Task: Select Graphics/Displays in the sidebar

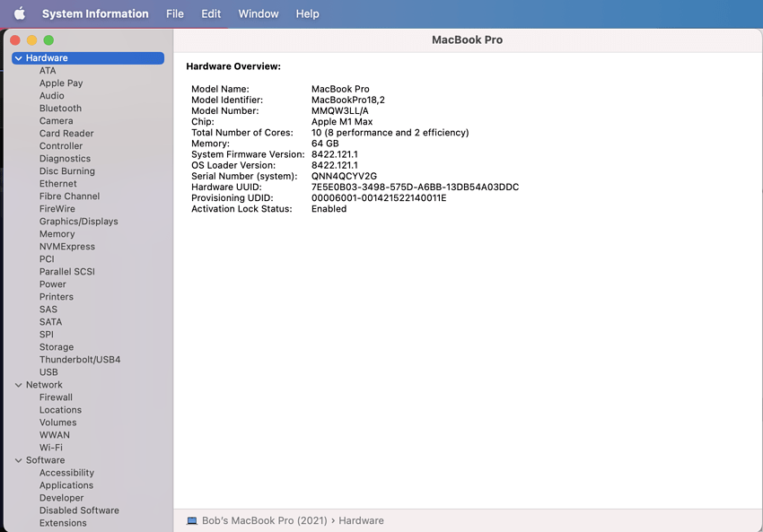Action: click(x=79, y=221)
